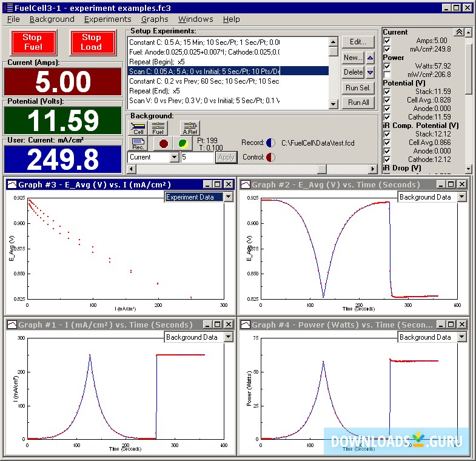Toggle the Amps current checkbox
The width and height of the screenshot is (476, 461).
coord(387,41)
